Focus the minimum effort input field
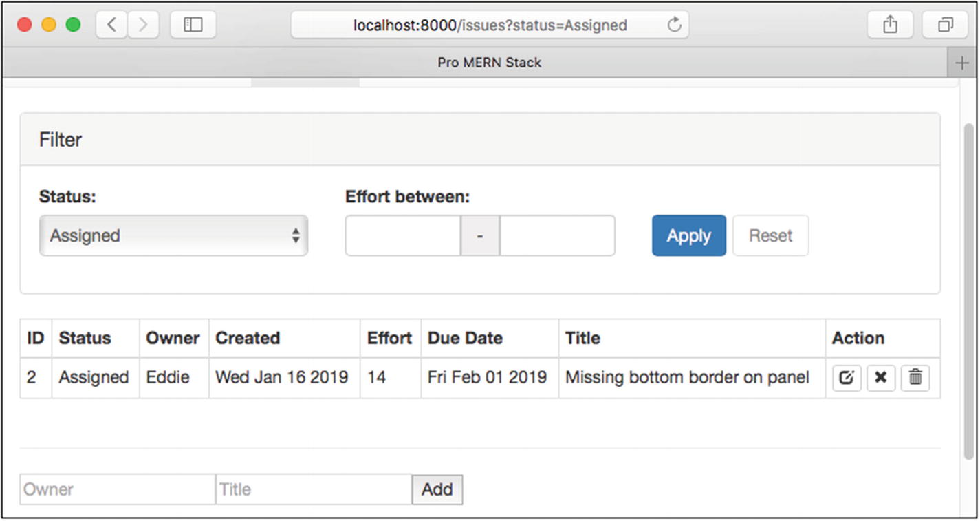Image resolution: width=980 pixels, height=521 pixels. tap(402, 236)
